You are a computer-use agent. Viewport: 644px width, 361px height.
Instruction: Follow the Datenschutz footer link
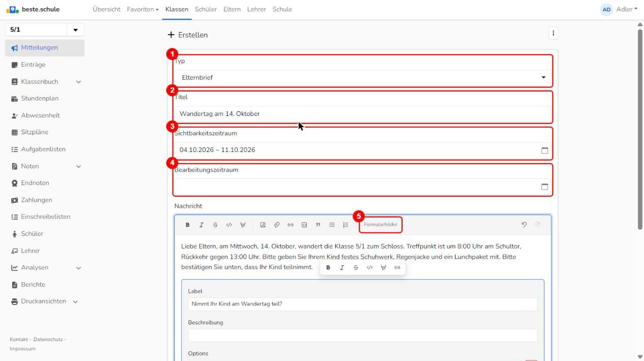click(x=48, y=339)
